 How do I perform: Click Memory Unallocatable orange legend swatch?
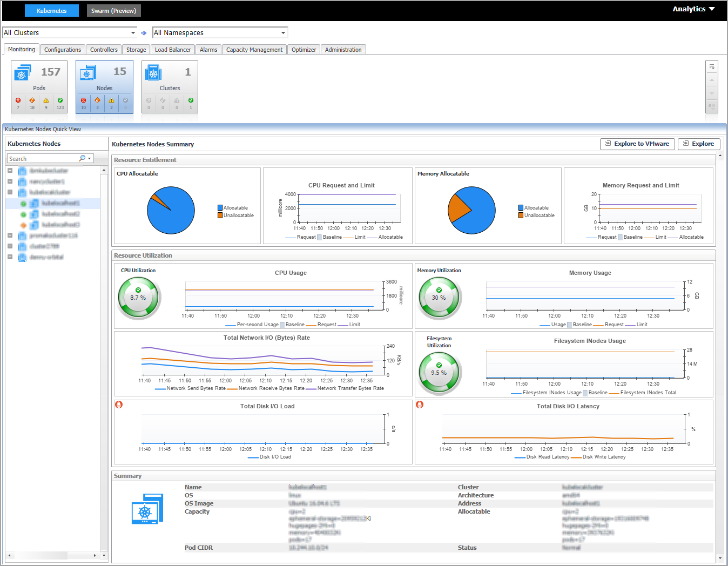pos(521,215)
